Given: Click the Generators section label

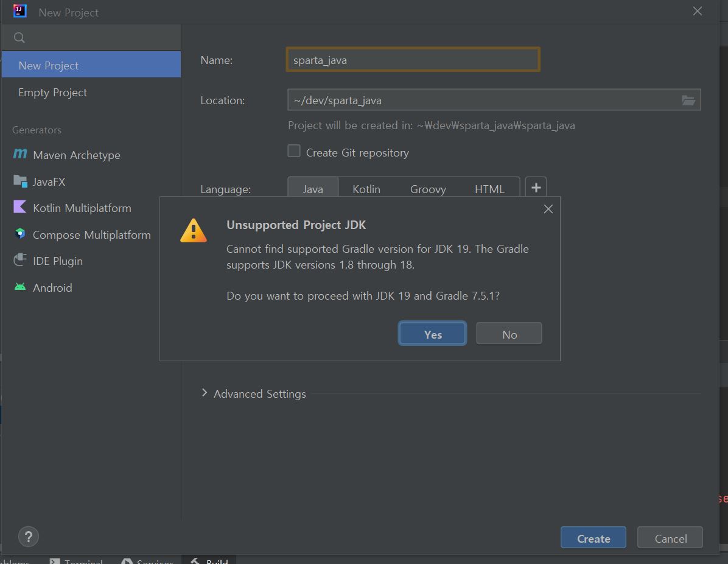Looking at the screenshot, I should tap(37, 130).
